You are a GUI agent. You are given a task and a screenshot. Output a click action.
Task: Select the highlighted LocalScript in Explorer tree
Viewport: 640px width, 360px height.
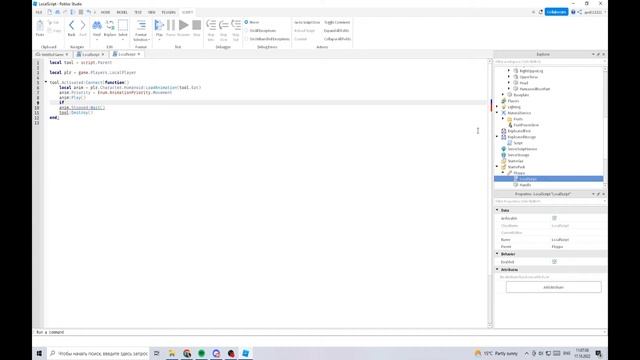[548, 179]
